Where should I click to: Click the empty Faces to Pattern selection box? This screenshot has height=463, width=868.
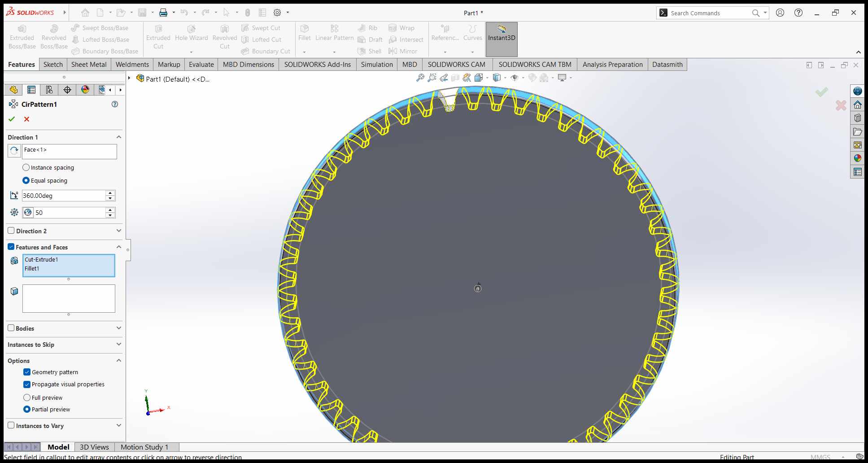click(x=69, y=298)
